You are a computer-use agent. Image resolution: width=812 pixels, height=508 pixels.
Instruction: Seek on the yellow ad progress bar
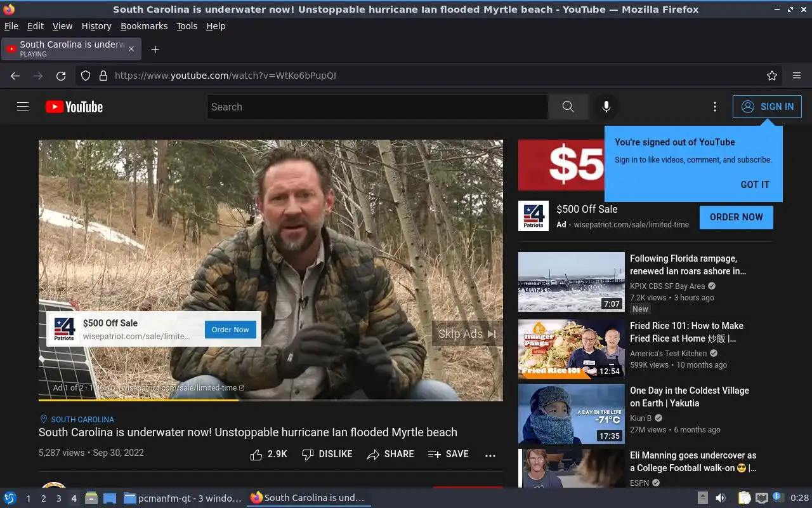[271, 400]
